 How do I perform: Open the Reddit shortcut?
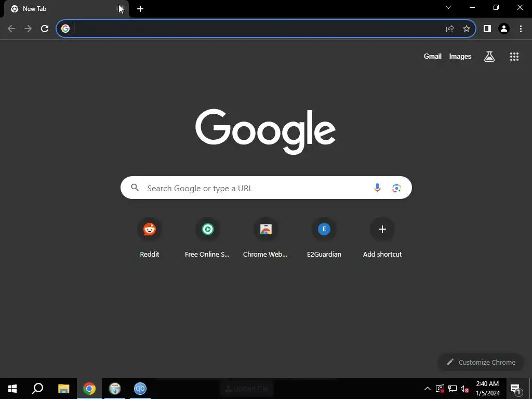pyautogui.click(x=150, y=237)
